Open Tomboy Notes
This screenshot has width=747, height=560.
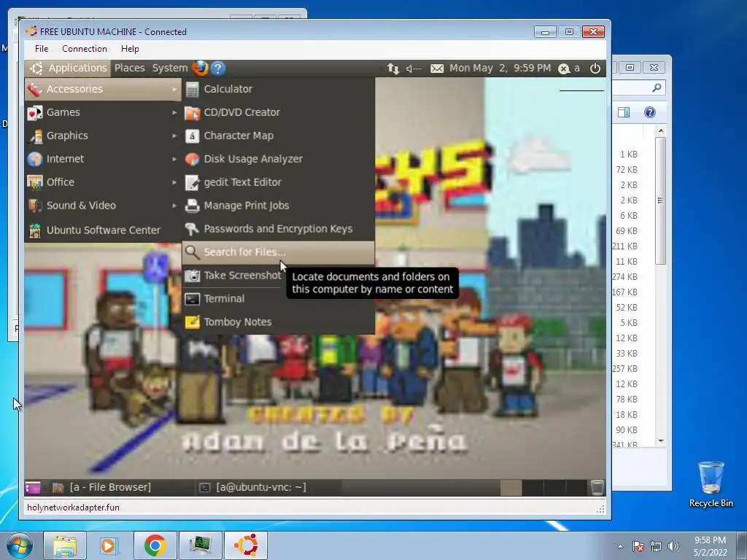pyautogui.click(x=278, y=322)
